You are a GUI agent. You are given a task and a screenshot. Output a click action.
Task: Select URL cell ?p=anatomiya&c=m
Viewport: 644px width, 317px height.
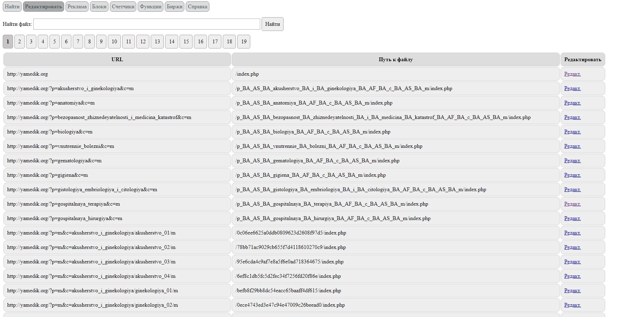click(117, 103)
